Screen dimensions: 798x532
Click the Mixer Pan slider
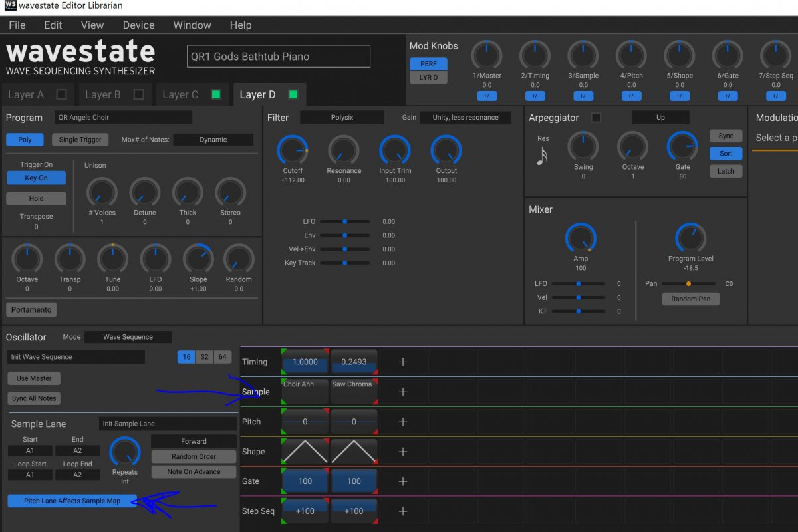pyautogui.click(x=688, y=283)
